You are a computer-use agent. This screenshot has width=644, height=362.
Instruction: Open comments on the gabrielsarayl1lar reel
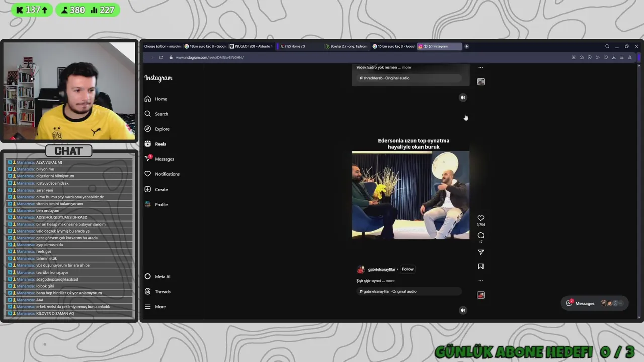tap(480, 235)
